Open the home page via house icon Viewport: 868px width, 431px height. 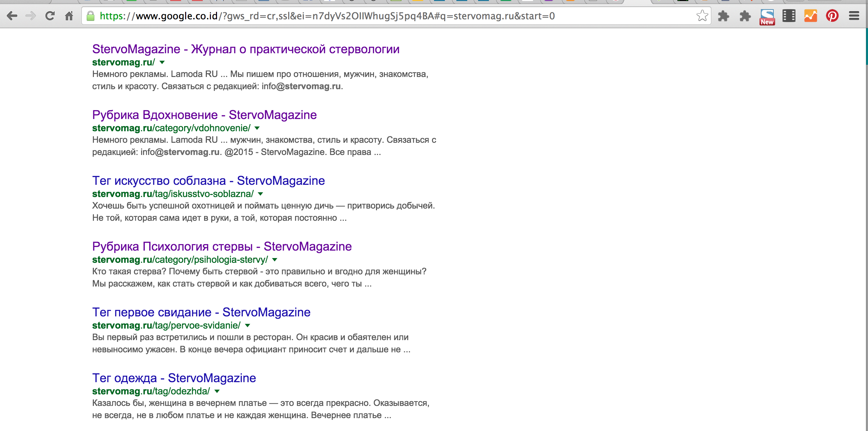coord(69,16)
